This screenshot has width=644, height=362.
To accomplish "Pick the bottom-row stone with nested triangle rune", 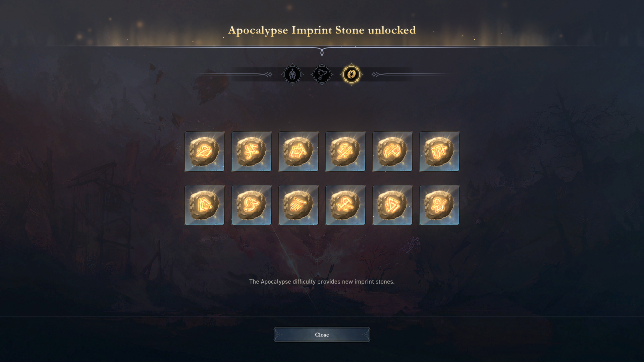I will [392, 205].
